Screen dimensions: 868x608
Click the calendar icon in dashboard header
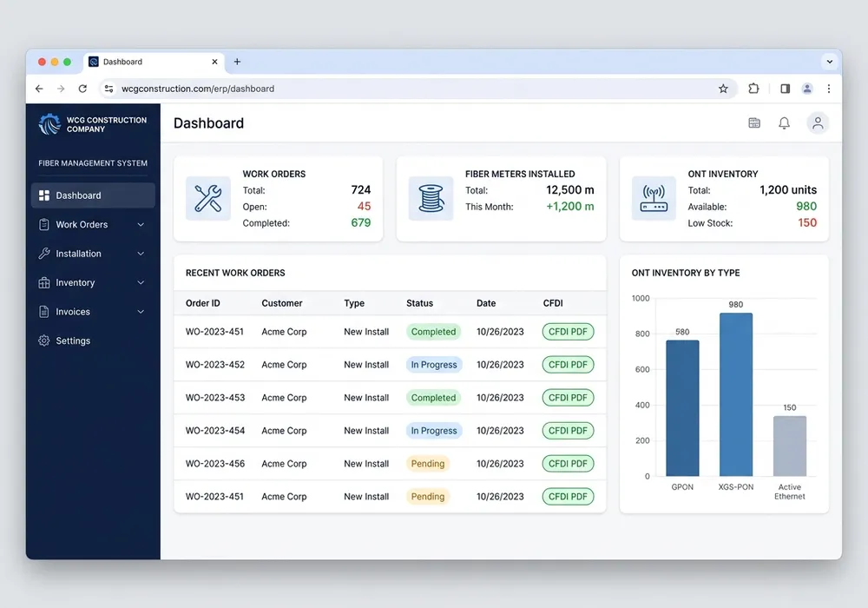click(x=754, y=123)
